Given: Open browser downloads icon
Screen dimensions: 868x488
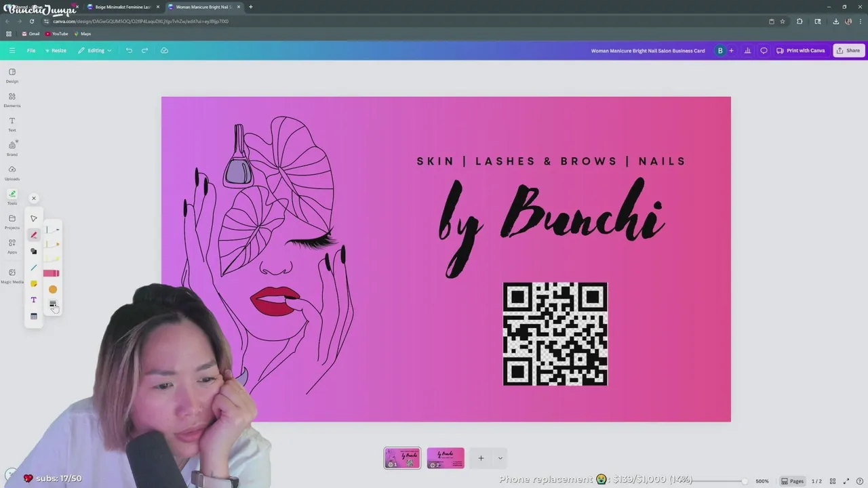Looking at the screenshot, I should 836,21.
